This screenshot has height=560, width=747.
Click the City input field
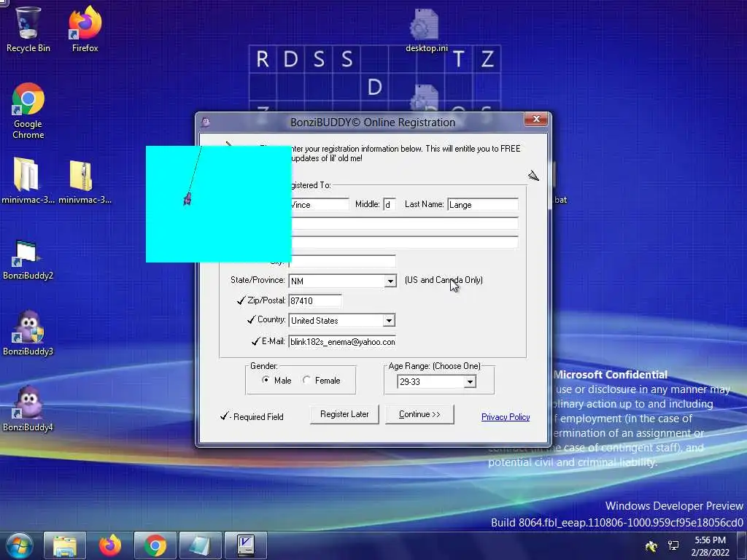[343, 260]
